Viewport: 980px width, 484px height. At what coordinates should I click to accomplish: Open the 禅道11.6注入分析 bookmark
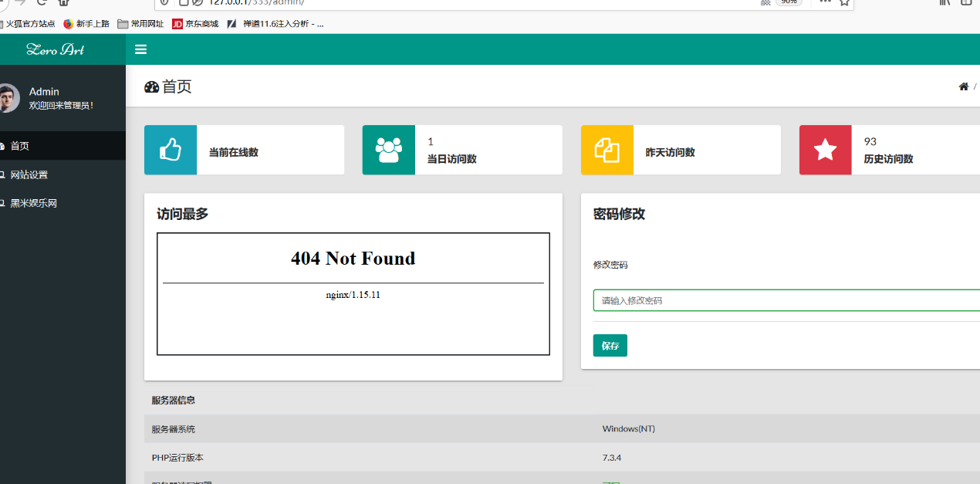click(x=275, y=24)
